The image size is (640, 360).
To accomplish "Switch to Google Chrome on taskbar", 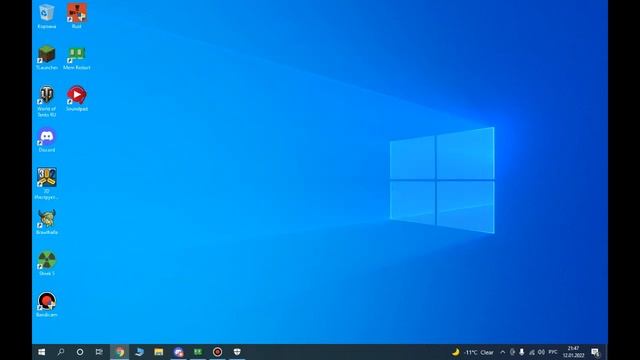I will pos(120,352).
